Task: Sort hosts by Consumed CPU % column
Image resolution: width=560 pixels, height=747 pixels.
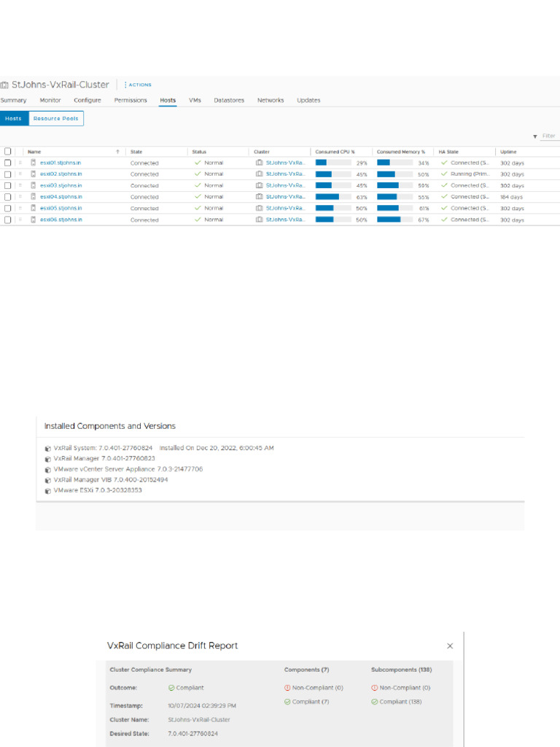Action: (x=335, y=152)
